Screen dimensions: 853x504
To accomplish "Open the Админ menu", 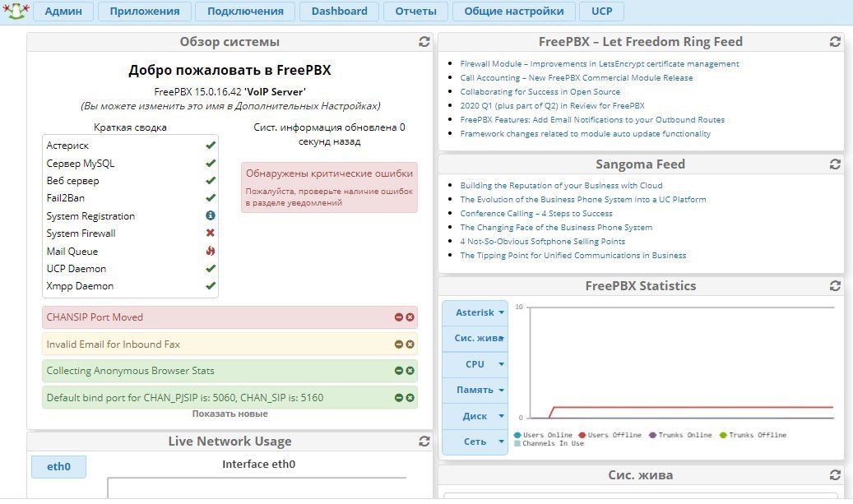I will point(63,12).
